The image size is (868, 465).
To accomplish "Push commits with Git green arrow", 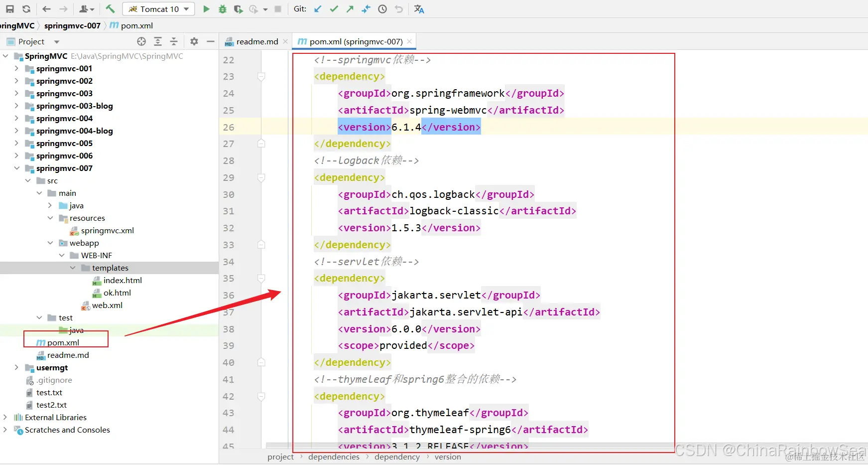I will click(x=350, y=9).
